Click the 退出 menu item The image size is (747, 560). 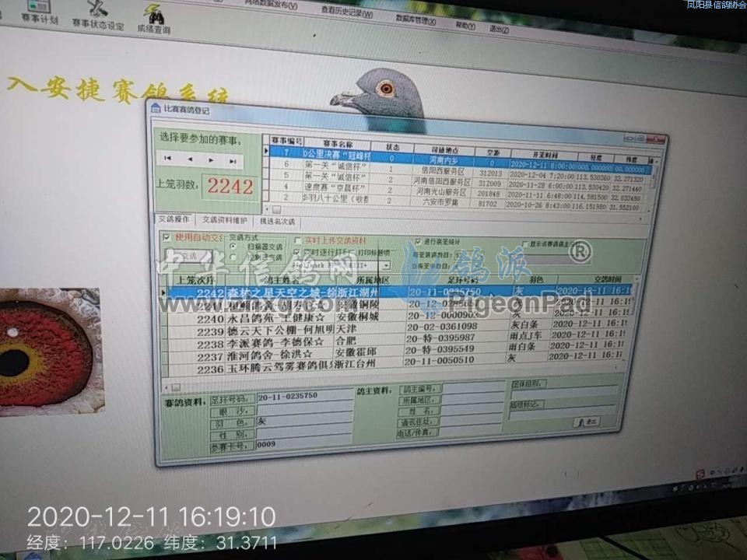coord(499,29)
